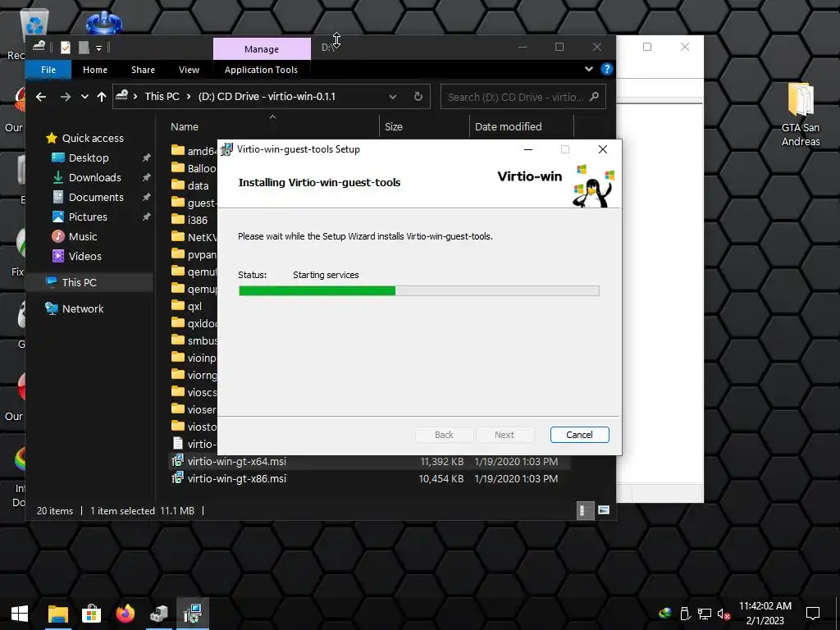Open the notification center icon
This screenshot has height=630, width=840.
coord(813,614)
